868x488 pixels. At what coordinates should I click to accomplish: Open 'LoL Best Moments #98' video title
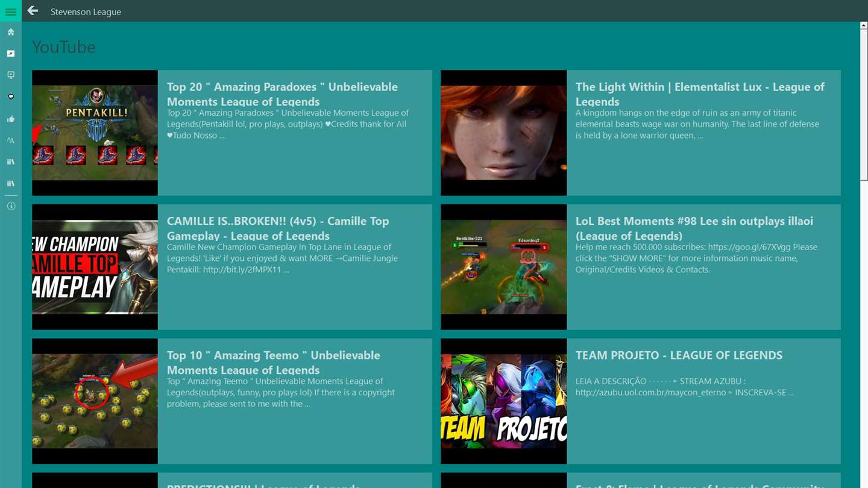[694, 228]
